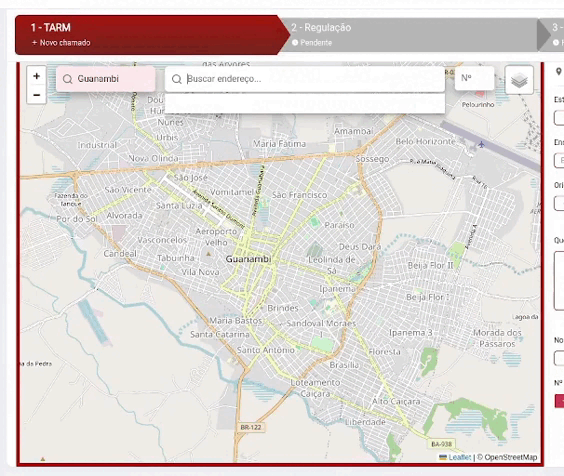This screenshot has height=476, width=564.
Task: Click the Vasconcelos neighborhood label
Action: click(162, 240)
